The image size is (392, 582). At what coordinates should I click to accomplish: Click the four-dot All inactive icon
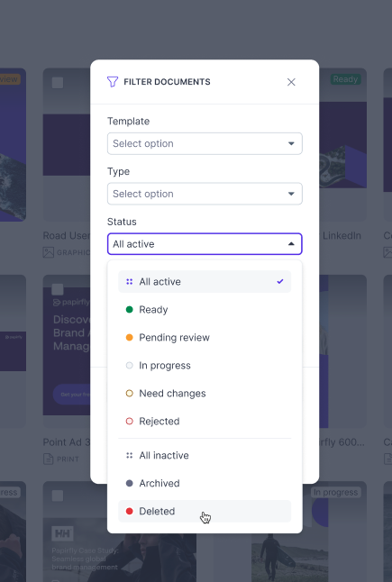click(129, 456)
